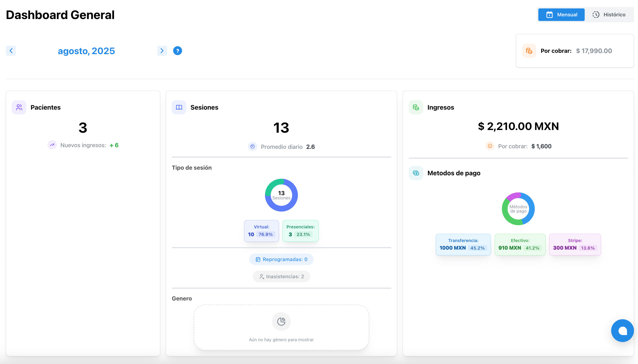
Task: Switch to Mensual view
Action: (561, 14)
